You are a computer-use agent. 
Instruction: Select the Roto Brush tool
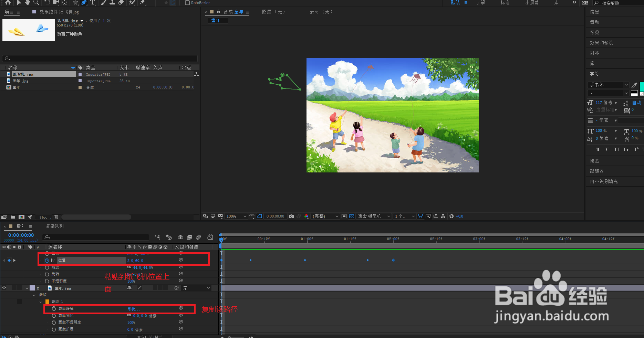(x=132, y=2)
